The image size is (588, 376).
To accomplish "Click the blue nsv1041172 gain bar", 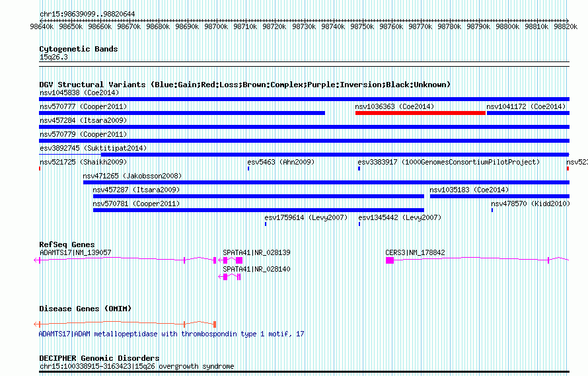I will coord(528,113).
